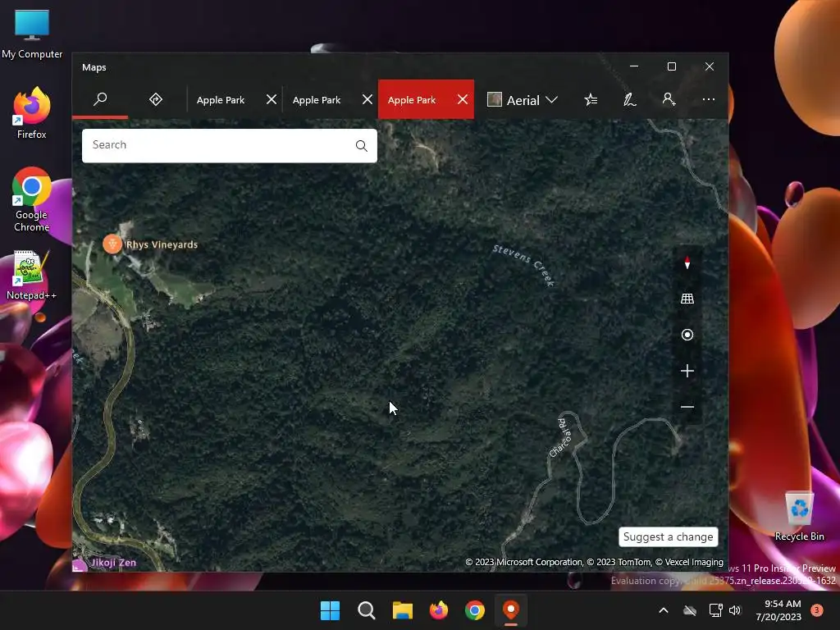The height and width of the screenshot is (630, 840).
Task: Click the Aerial view thumbnail image
Action: [495, 99]
